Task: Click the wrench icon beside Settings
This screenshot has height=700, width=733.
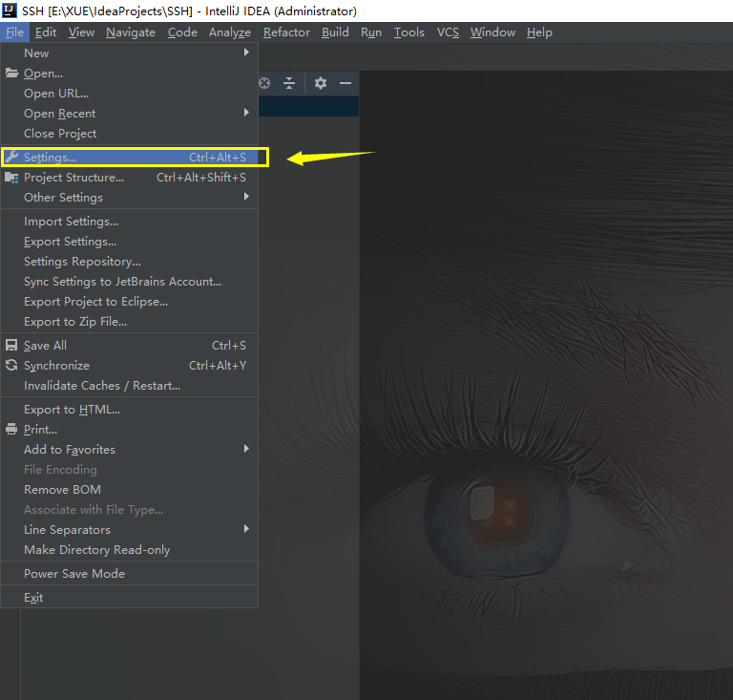Action: (x=11, y=158)
